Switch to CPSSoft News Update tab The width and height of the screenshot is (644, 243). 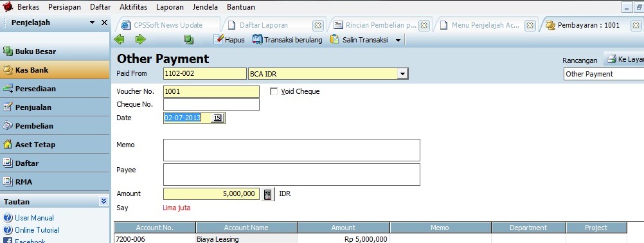pos(168,25)
